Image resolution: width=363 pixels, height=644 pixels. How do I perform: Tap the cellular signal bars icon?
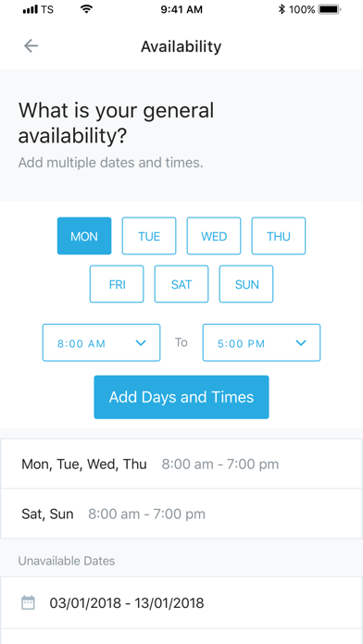click(x=31, y=9)
